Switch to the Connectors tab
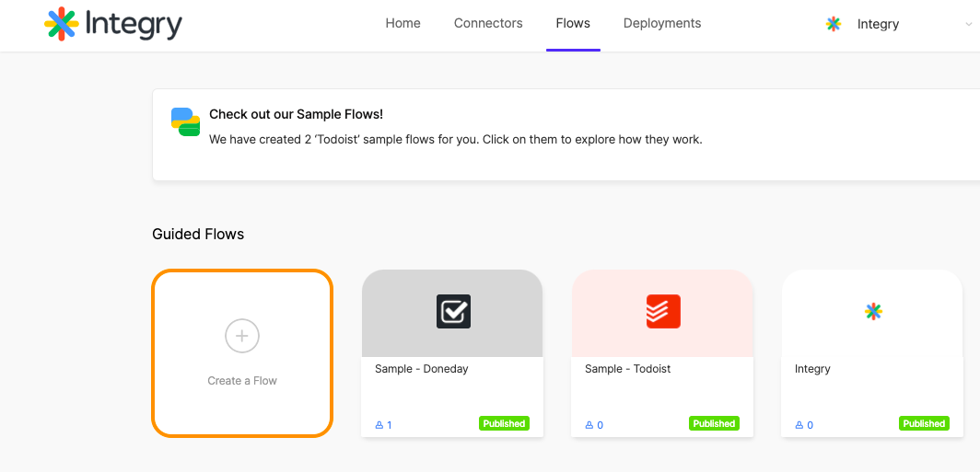Image resolution: width=980 pixels, height=472 pixels. [488, 23]
